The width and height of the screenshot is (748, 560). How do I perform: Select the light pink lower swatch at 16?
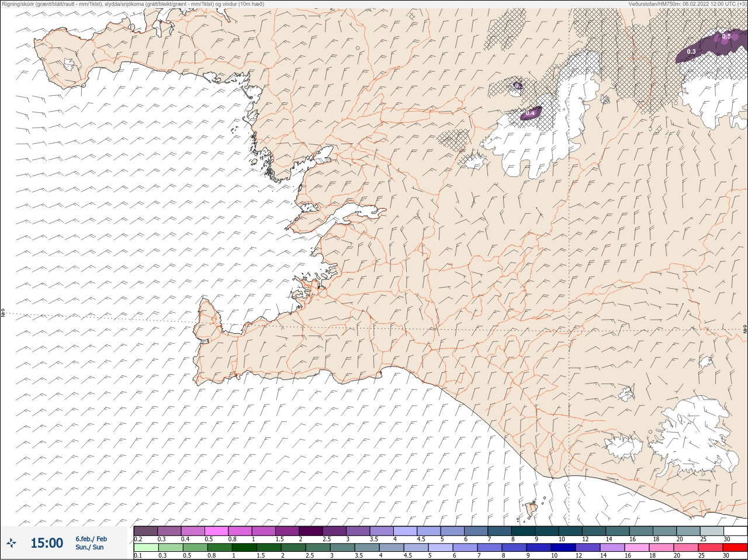637,547
